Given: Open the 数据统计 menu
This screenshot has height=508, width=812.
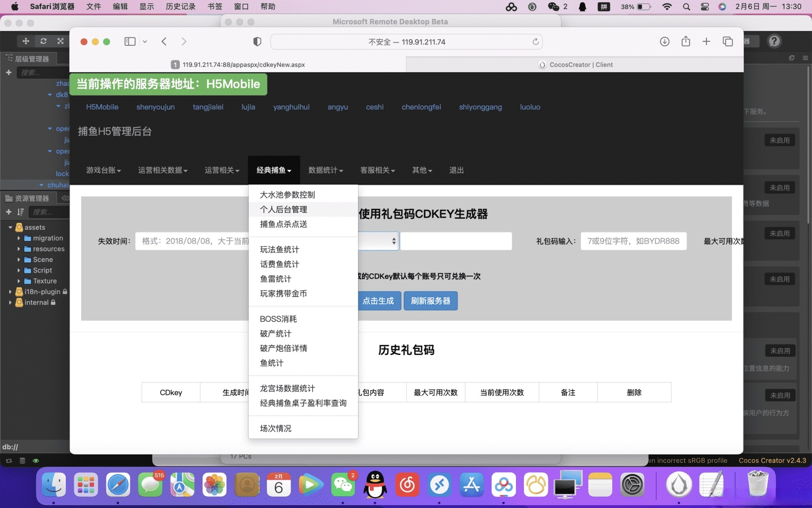Looking at the screenshot, I should click(x=325, y=170).
